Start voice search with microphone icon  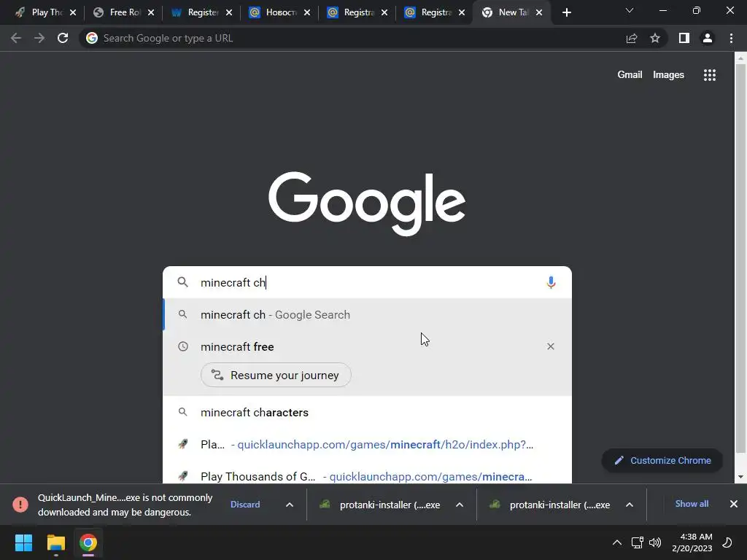[x=551, y=282]
